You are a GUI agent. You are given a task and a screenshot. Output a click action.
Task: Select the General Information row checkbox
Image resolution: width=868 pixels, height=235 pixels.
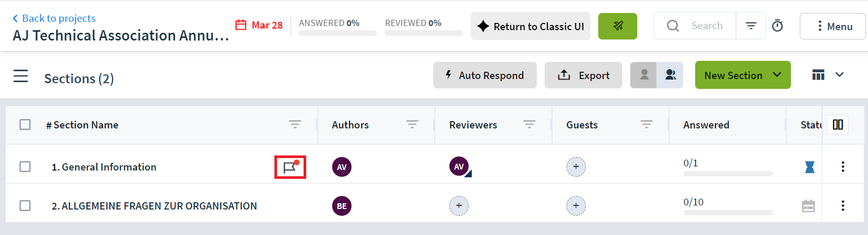(25, 166)
